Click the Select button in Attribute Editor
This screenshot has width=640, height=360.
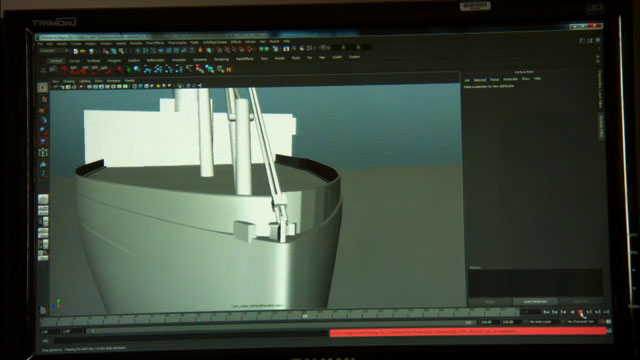click(490, 302)
